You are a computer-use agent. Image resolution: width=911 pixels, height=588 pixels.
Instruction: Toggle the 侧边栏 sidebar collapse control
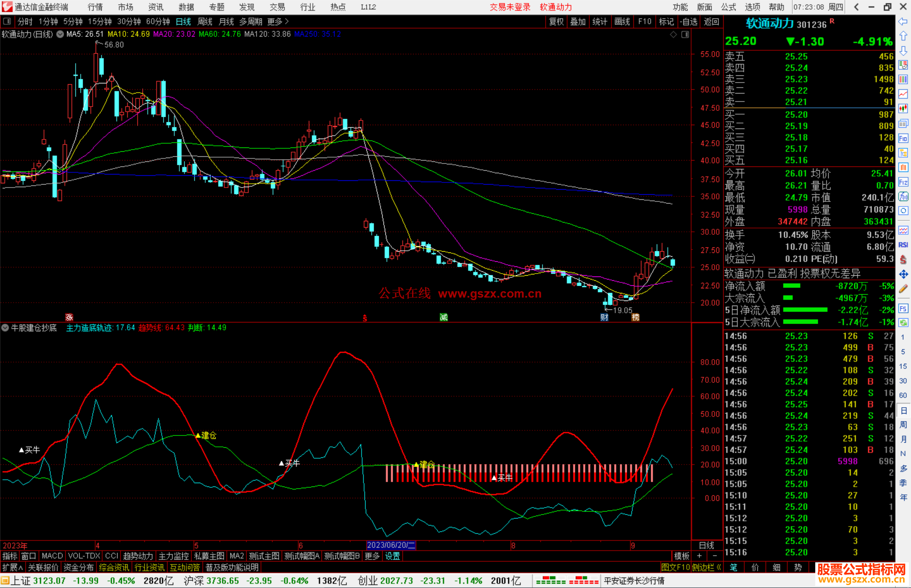coord(707,567)
